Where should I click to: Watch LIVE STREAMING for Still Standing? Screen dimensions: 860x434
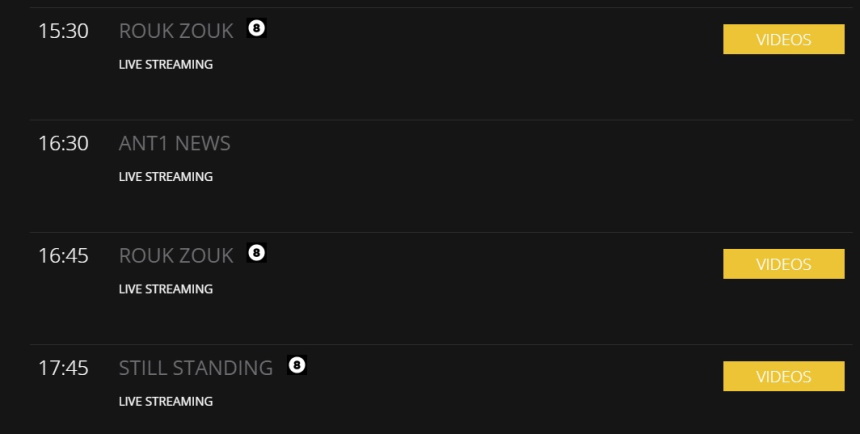[x=166, y=401]
